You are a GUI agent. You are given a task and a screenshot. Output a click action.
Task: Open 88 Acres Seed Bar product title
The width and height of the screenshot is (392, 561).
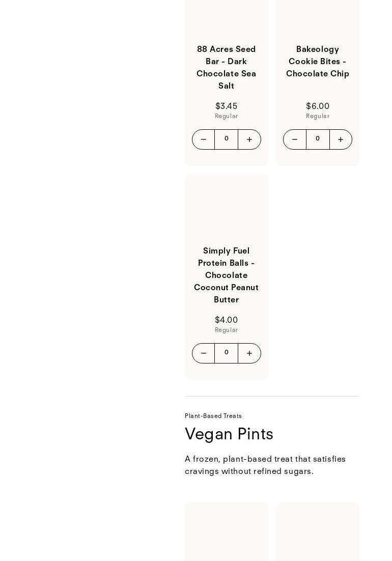(x=227, y=67)
